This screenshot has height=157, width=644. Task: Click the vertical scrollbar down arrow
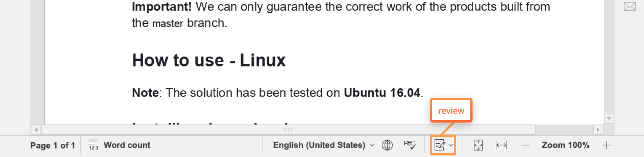tap(609, 119)
